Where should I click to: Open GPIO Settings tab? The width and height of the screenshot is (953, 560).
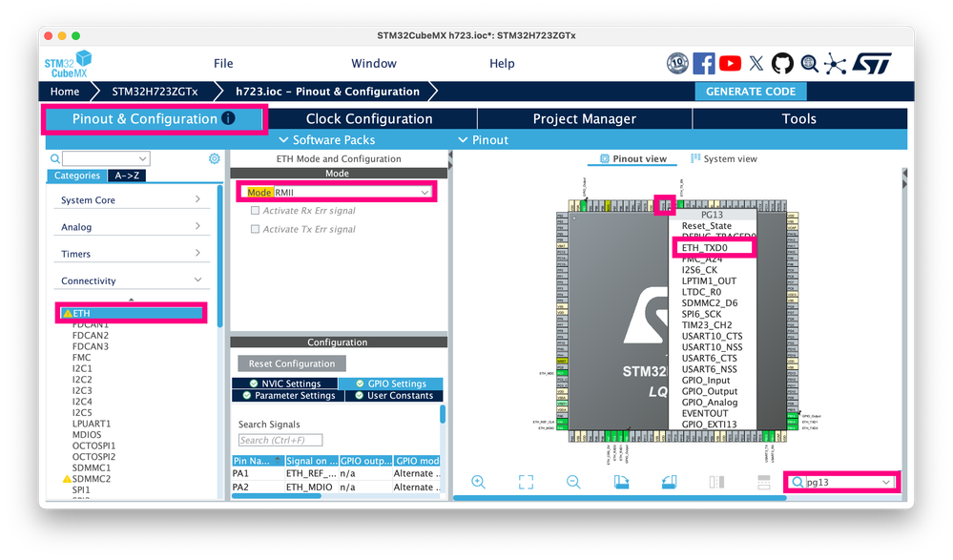[x=391, y=384]
